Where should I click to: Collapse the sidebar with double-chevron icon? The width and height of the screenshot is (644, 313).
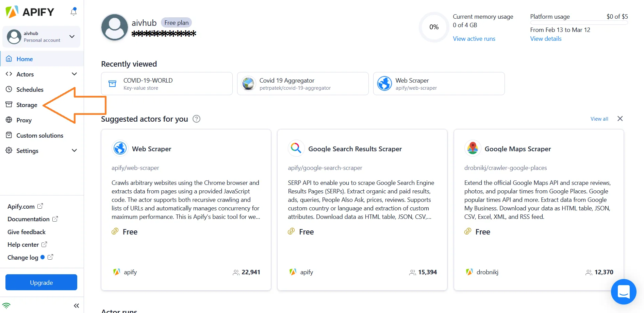pyautogui.click(x=76, y=306)
